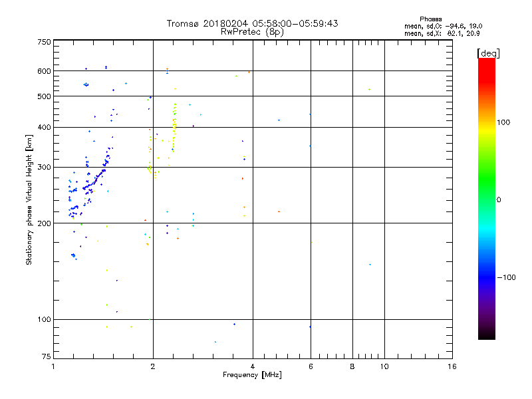Click the 'Frequency [MHz]' x-axis label
The image size is (532, 399).
(x=252, y=376)
